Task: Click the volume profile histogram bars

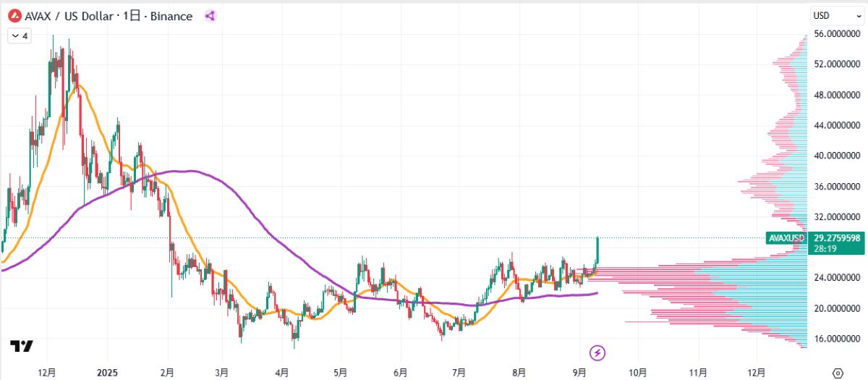Action: [723, 290]
